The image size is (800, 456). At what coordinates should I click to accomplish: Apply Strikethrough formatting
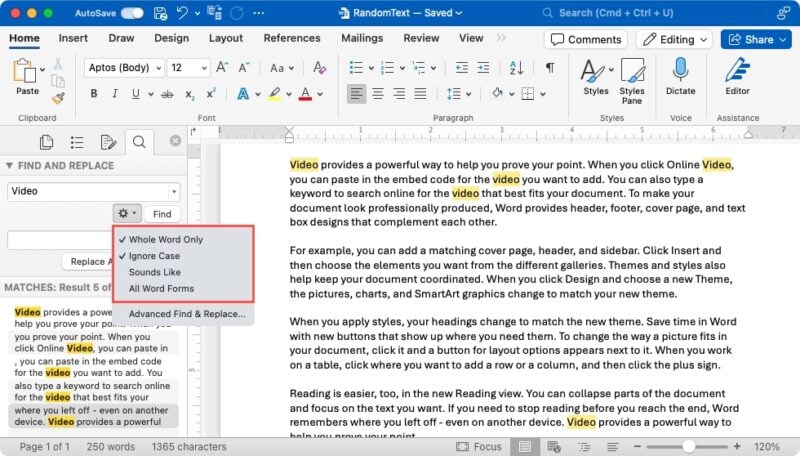tap(167, 94)
